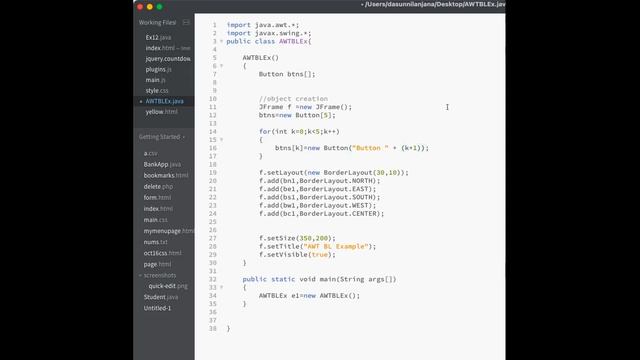
Task: Click the "//object creation" comment
Action: click(293, 99)
